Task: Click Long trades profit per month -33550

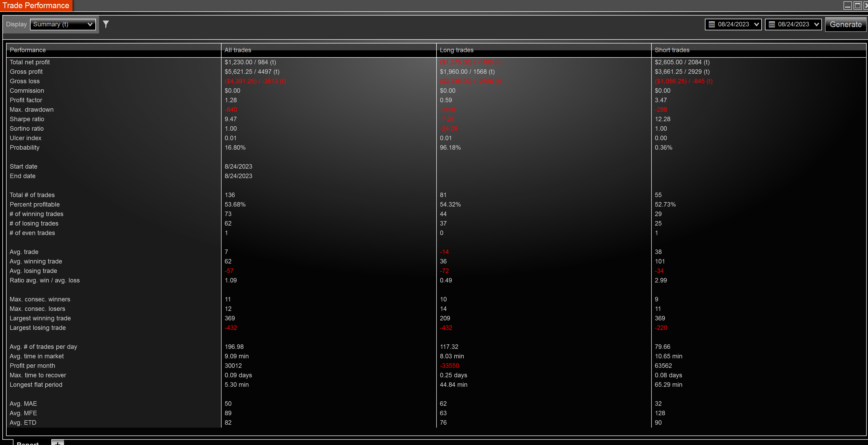Action: [x=449, y=365]
